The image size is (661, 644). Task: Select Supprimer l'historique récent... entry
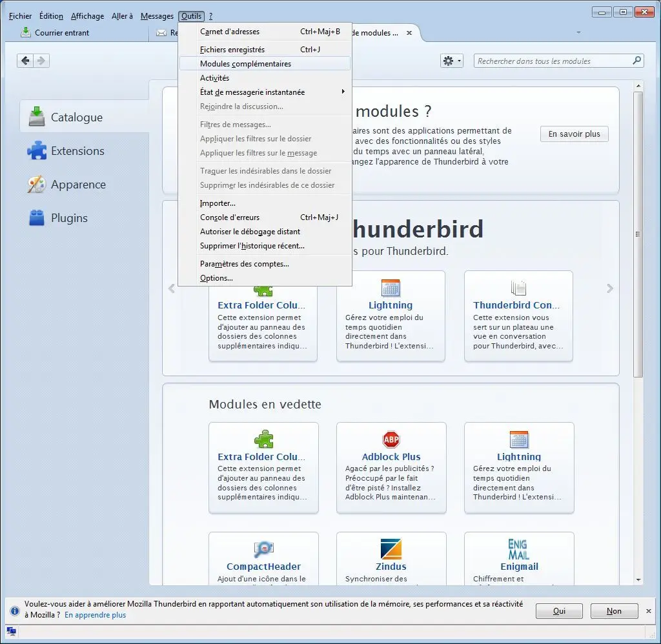tap(265, 246)
